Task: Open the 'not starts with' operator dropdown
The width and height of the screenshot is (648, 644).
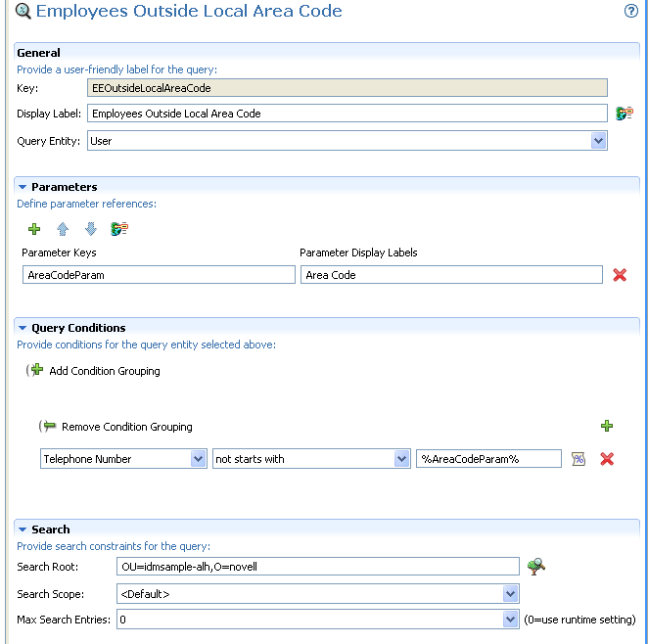Action: pyautogui.click(x=401, y=459)
